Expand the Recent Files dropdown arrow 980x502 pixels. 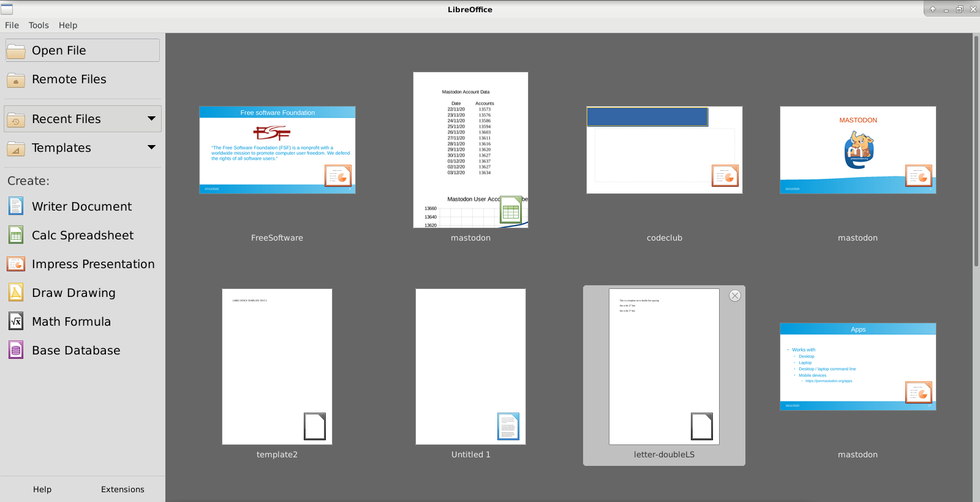[x=151, y=119]
